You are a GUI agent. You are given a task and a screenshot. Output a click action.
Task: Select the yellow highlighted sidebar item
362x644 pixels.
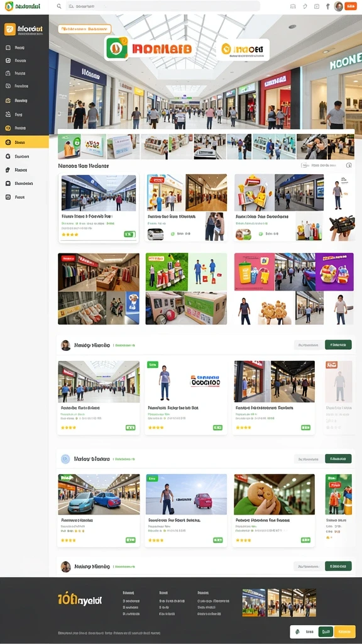click(25, 143)
